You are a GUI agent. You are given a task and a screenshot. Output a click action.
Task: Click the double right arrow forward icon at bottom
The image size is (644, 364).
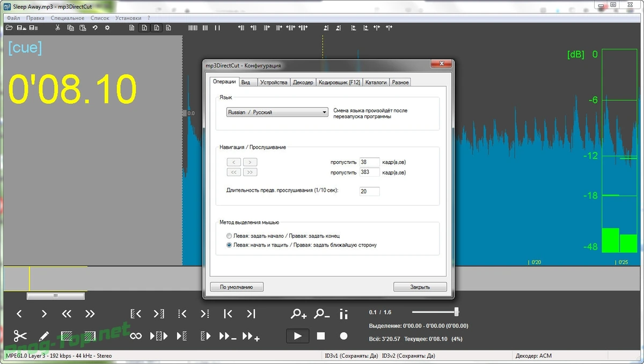pyautogui.click(x=90, y=314)
